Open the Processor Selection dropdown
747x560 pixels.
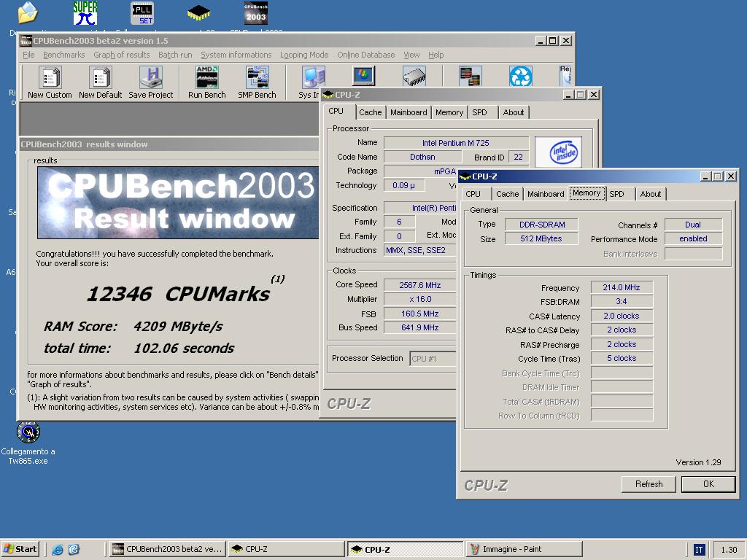pyautogui.click(x=433, y=359)
